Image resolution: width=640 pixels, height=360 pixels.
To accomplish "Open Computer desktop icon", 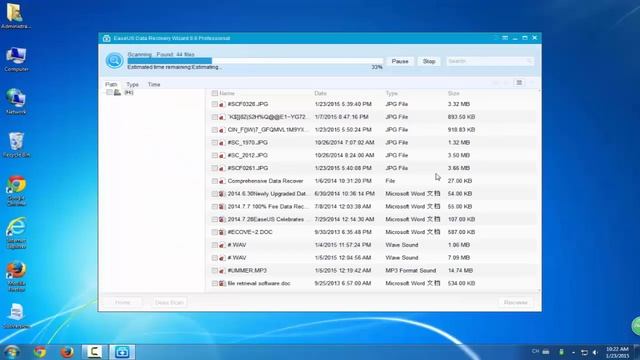I will coord(16,60).
